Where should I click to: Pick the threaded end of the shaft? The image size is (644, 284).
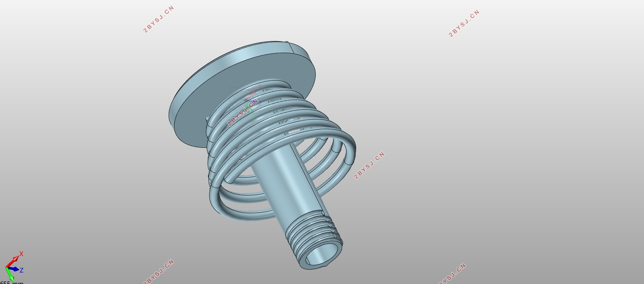(314, 240)
